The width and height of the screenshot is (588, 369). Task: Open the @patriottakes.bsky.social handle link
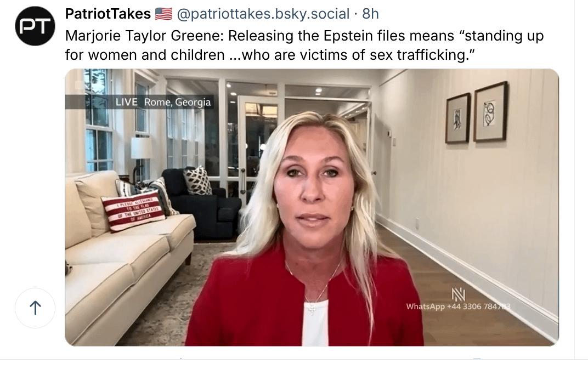click(x=263, y=14)
